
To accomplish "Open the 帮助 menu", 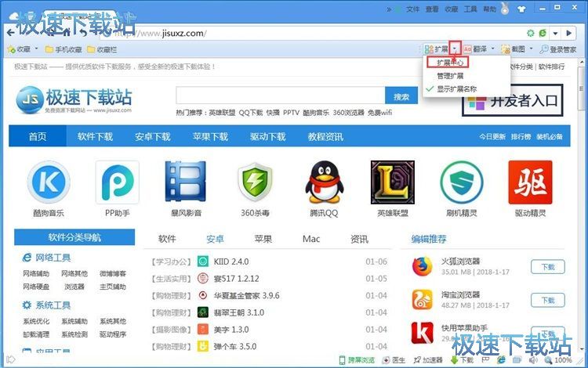I will (490, 9).
